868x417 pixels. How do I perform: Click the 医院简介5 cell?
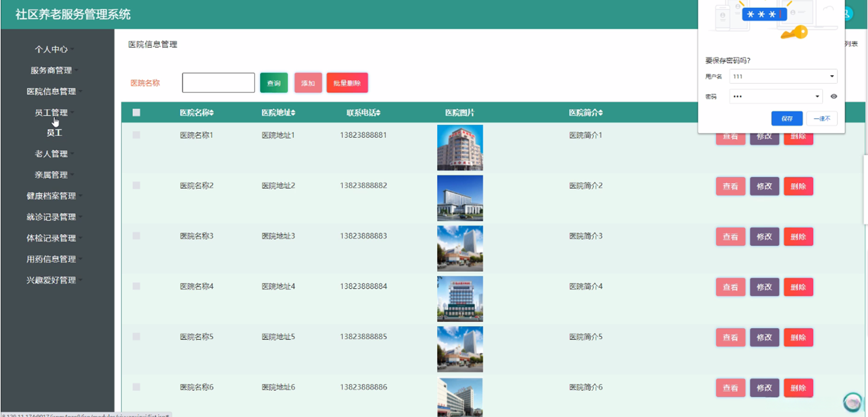click(x=585, y=337)
